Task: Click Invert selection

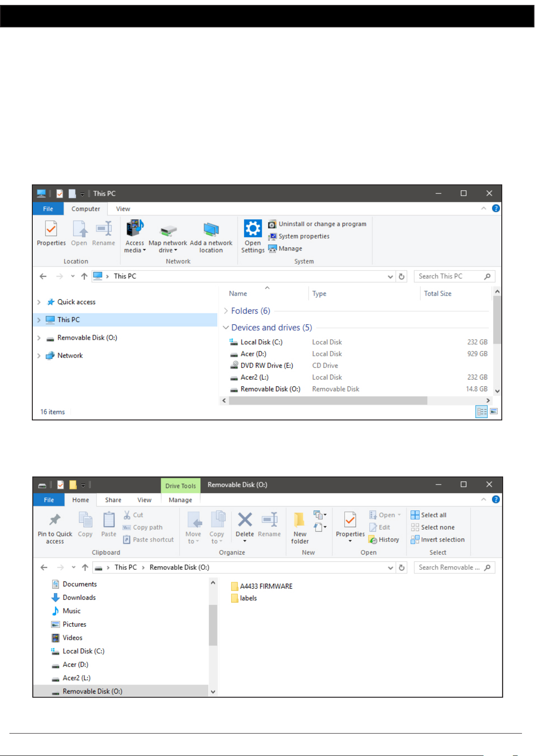Action: coord(438,540)
